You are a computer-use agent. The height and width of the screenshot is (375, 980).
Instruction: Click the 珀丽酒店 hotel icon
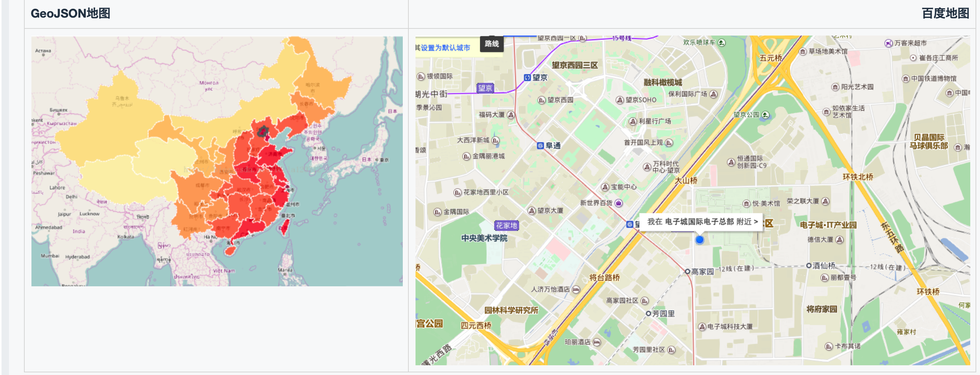coord(597,342)
